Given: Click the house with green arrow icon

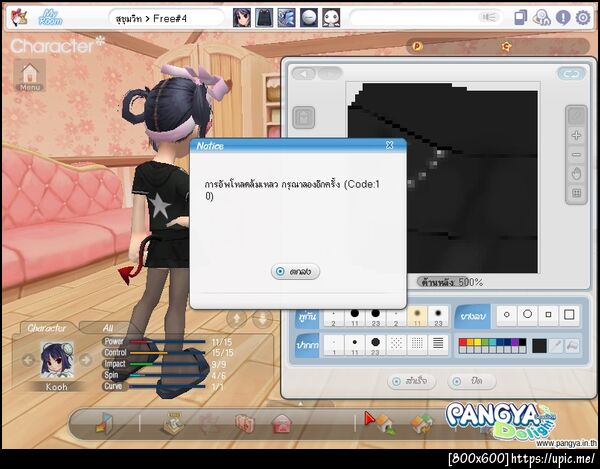Looking at the screenshot, I should [x=385, y=424].
